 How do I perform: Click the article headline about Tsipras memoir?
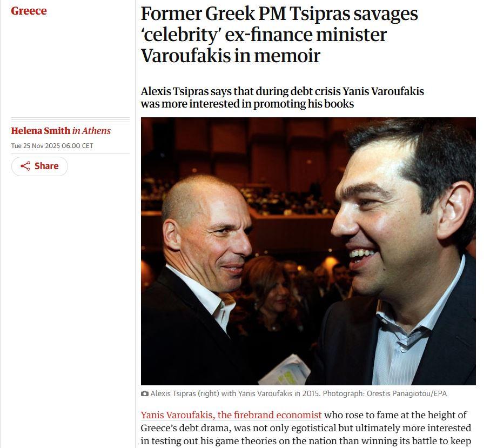coord(279,35)
